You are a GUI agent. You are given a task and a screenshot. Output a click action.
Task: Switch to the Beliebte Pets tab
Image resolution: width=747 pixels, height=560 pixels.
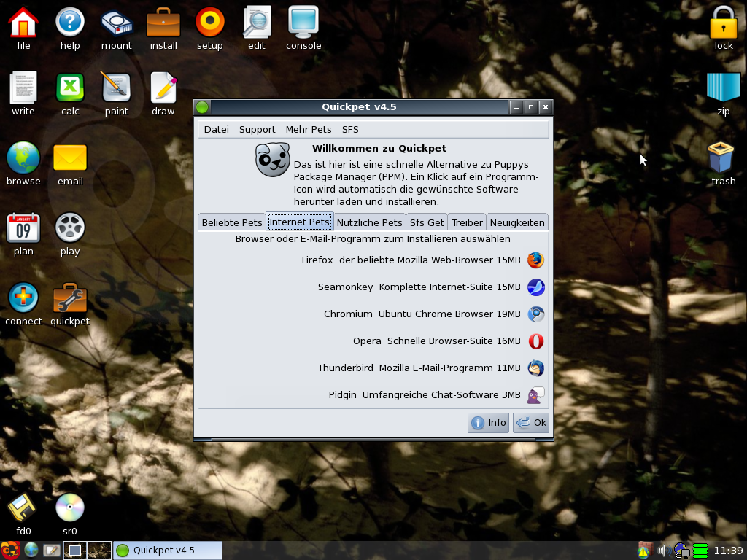click(x=231, y=222)
